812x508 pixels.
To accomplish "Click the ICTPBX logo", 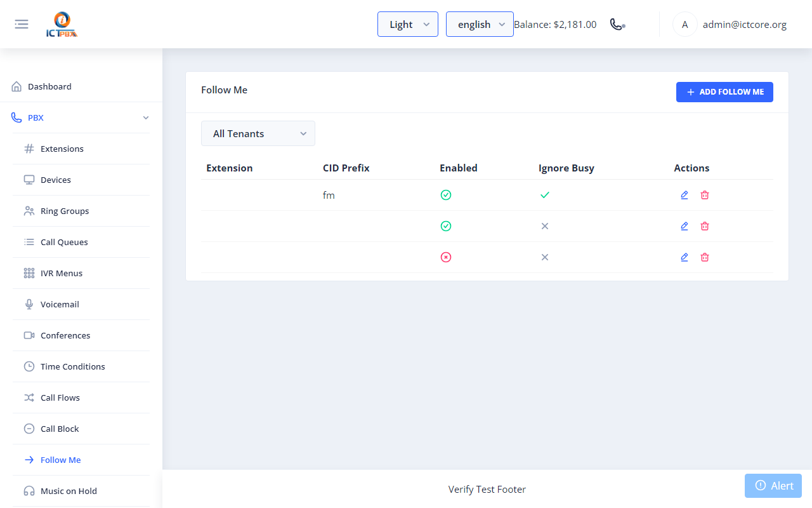I will pyautogui.click(x=62, y=25).
